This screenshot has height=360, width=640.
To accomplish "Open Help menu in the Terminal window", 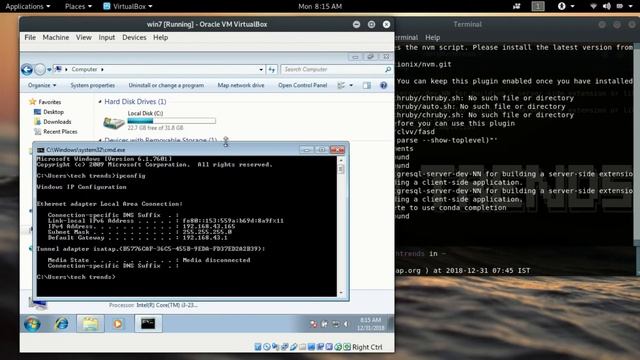I will [x=433, y=38].
